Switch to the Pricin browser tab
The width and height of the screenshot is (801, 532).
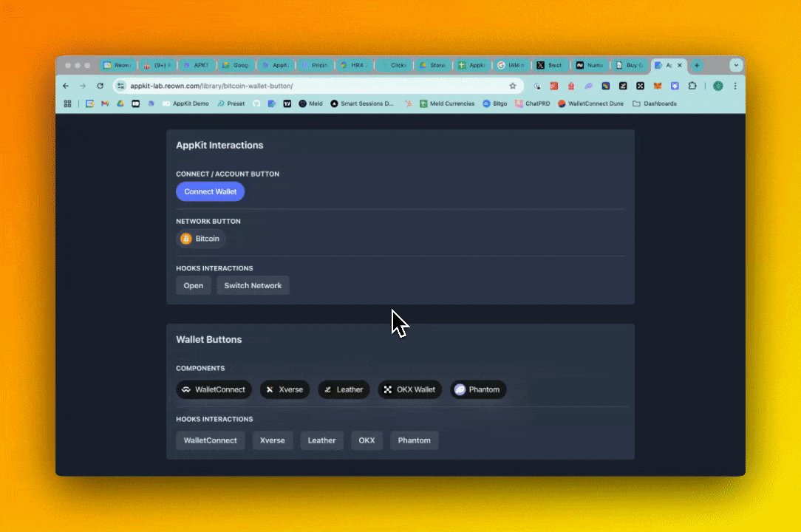pyautogui.click(x=316, y=66)
